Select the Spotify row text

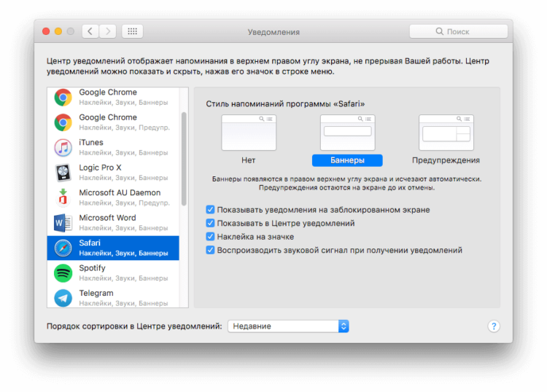pos(123,273)
